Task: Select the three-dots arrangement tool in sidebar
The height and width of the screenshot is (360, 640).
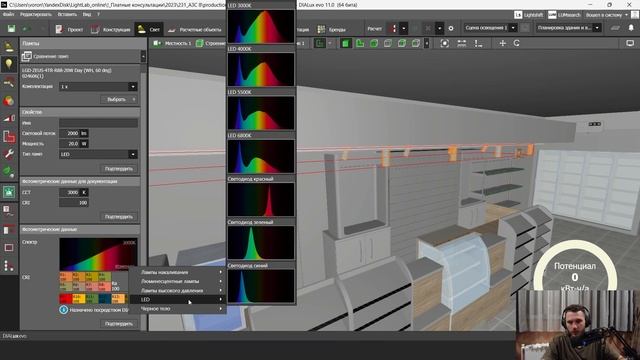Action: (x=9, y=266)
